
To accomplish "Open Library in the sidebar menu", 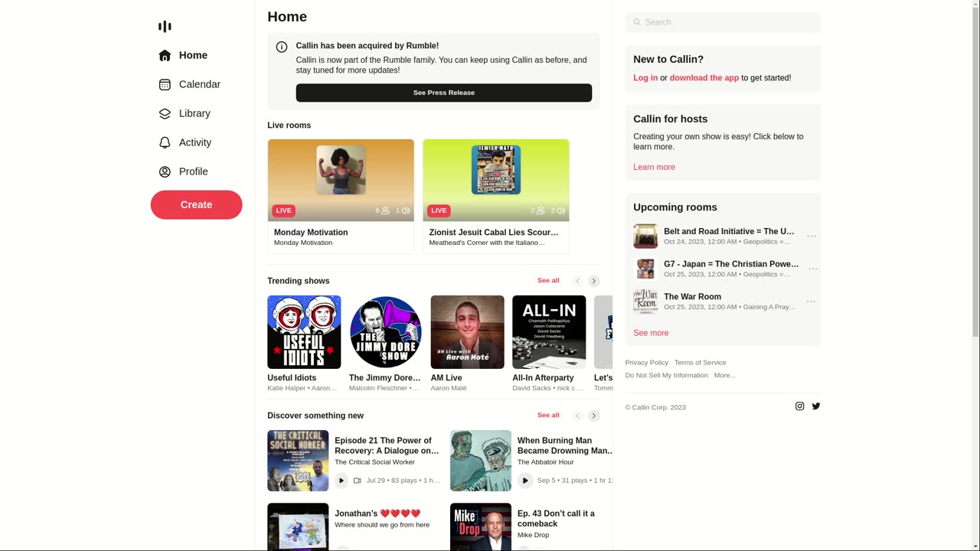I will coord(196,113).
